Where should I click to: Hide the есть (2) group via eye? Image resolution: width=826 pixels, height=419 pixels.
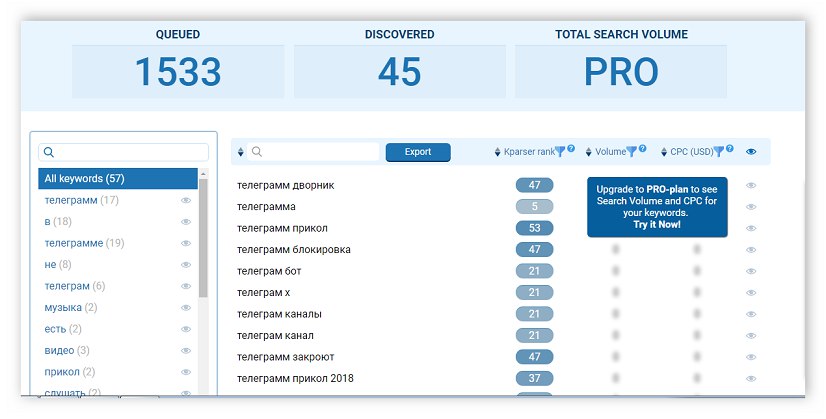[x=186, y=329]
